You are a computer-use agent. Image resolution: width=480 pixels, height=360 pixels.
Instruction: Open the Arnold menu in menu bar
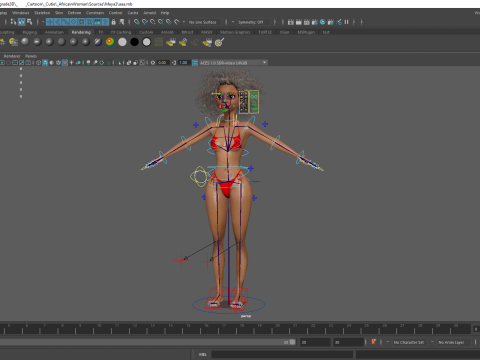coord(149,13)
